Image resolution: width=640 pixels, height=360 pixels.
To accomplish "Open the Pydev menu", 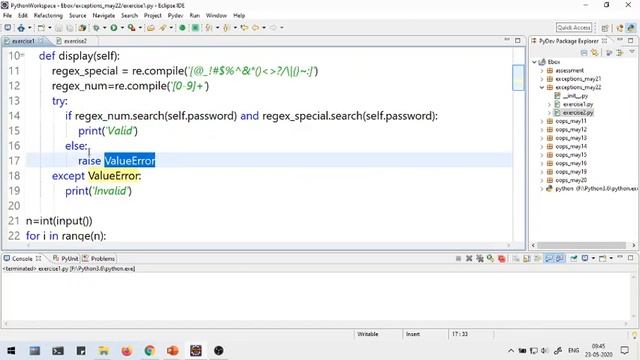I will [176, 16].
